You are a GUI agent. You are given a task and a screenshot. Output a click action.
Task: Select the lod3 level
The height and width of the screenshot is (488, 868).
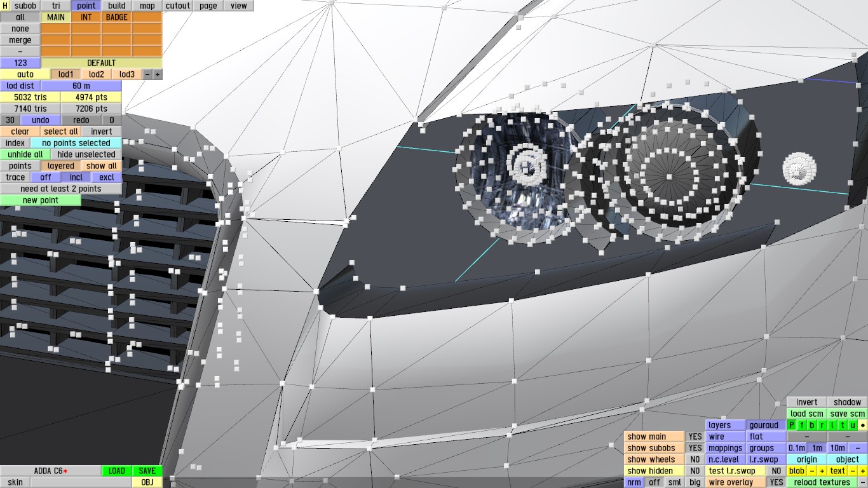pos(127,74)
